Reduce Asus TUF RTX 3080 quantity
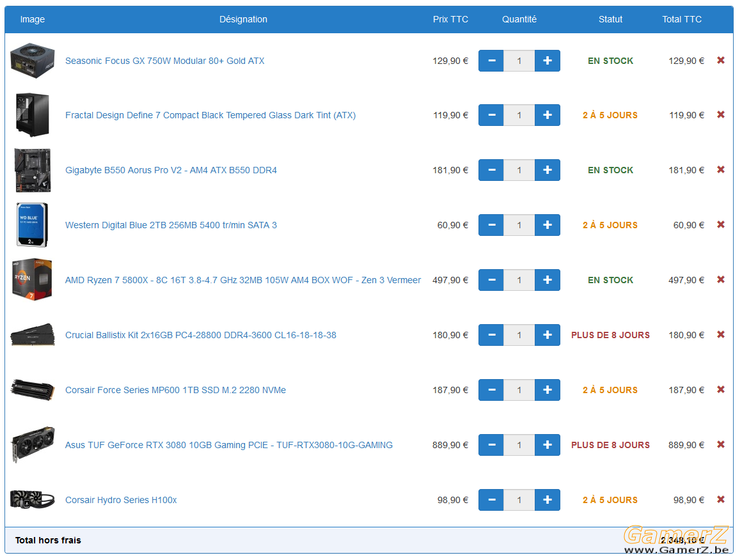 click(x=491, y=445)
